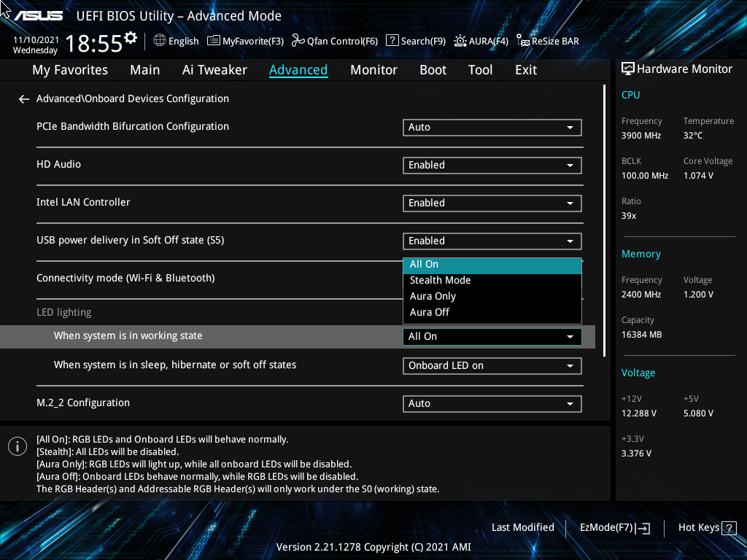
Task: Select 'M.2_2 Configuration' label
Action: (83, 402)
